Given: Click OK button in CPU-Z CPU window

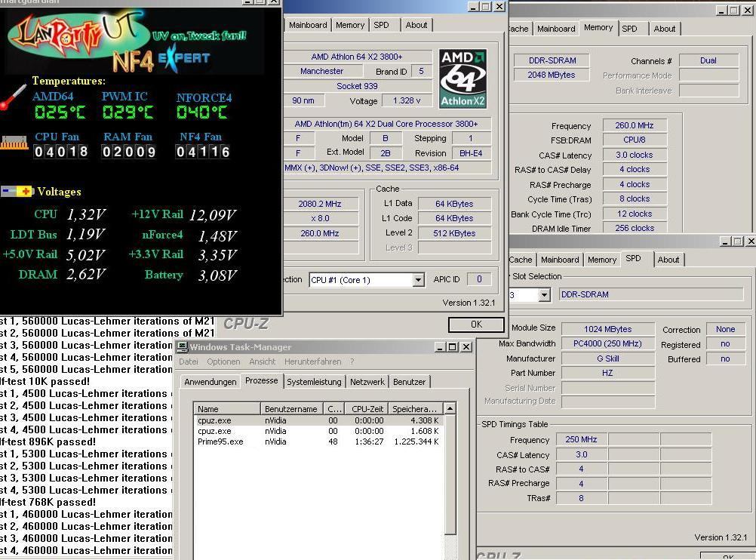Looking at the screenshot, I should (476, 325).
